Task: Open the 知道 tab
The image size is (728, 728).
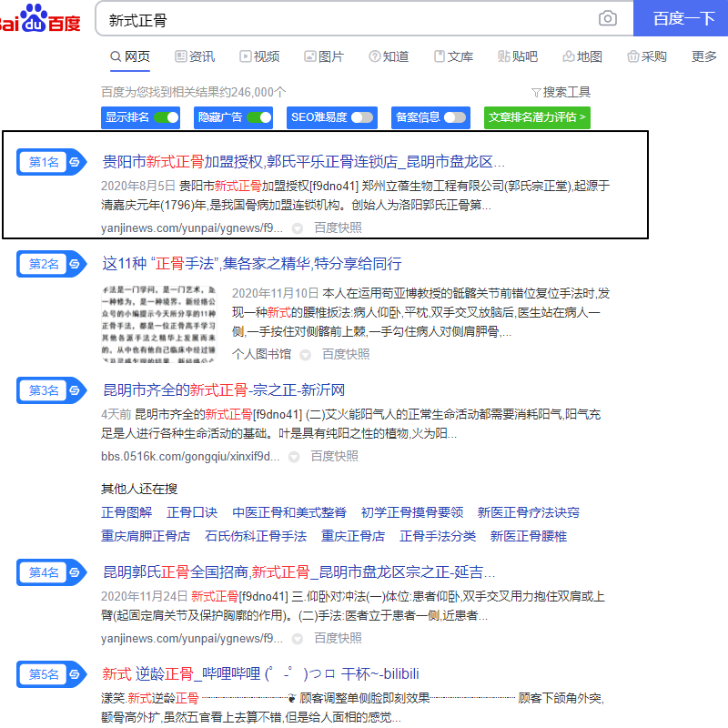Action: point(389,56)
